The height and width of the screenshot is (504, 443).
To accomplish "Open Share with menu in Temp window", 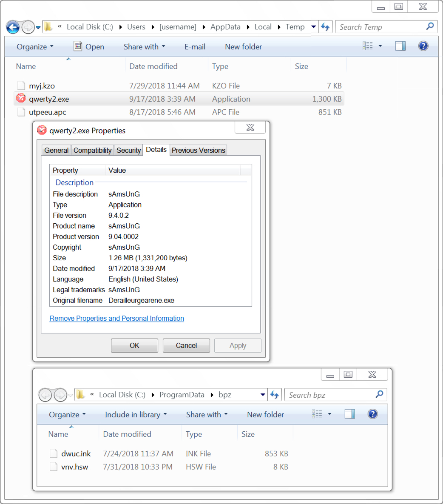I will tap(144, 47).
